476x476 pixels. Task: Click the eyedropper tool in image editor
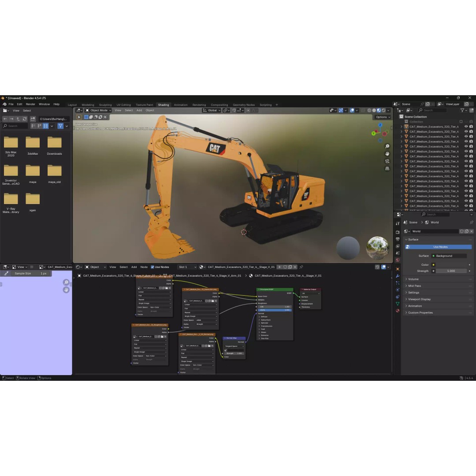(x=6, y=274)
